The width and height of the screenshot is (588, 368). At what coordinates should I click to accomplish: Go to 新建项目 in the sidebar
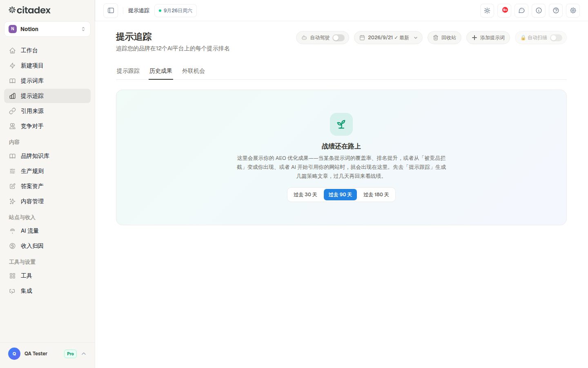click(47, 65)
